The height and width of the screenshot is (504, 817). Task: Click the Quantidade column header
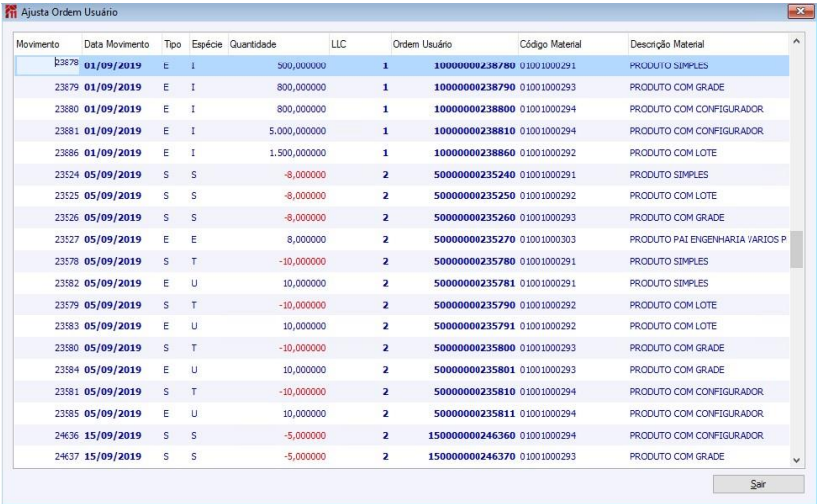coord(278,44)
